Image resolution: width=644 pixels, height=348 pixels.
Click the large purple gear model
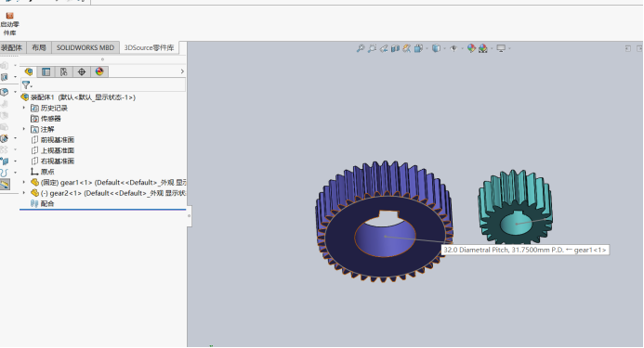click(384, 222)
